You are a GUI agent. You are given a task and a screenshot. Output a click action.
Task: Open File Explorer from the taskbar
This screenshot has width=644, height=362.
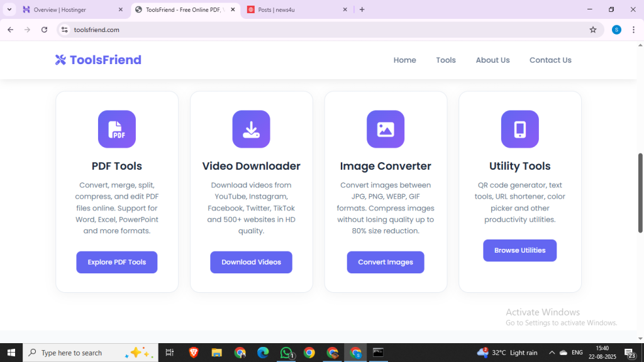pyautogui.click(x=216, y=353)
